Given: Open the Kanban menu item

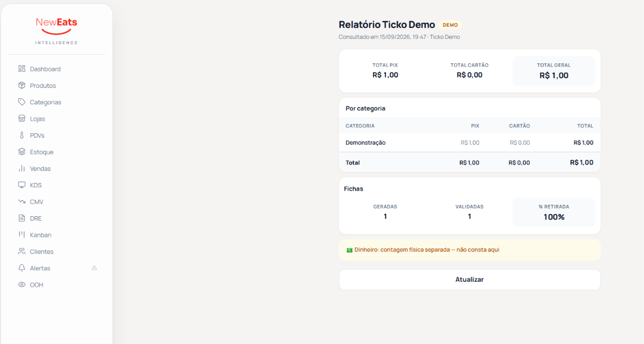Looking at the screenshot, I should (41, 235).
